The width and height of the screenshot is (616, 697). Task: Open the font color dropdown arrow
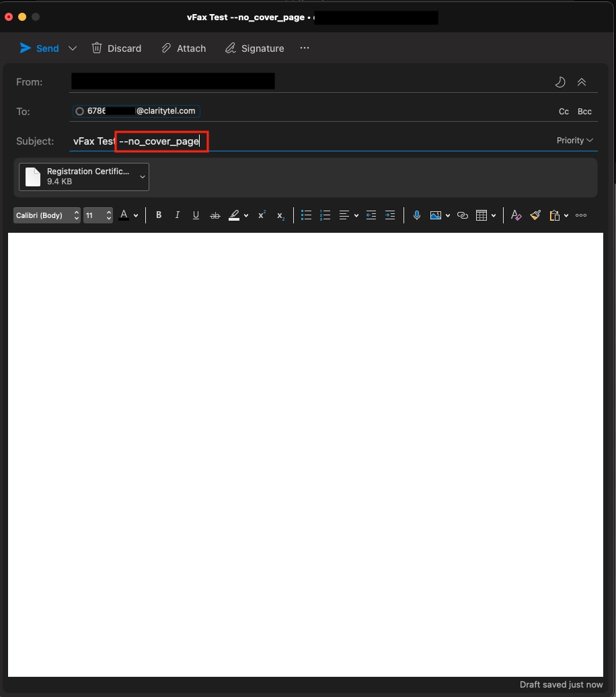click(136, 215)
